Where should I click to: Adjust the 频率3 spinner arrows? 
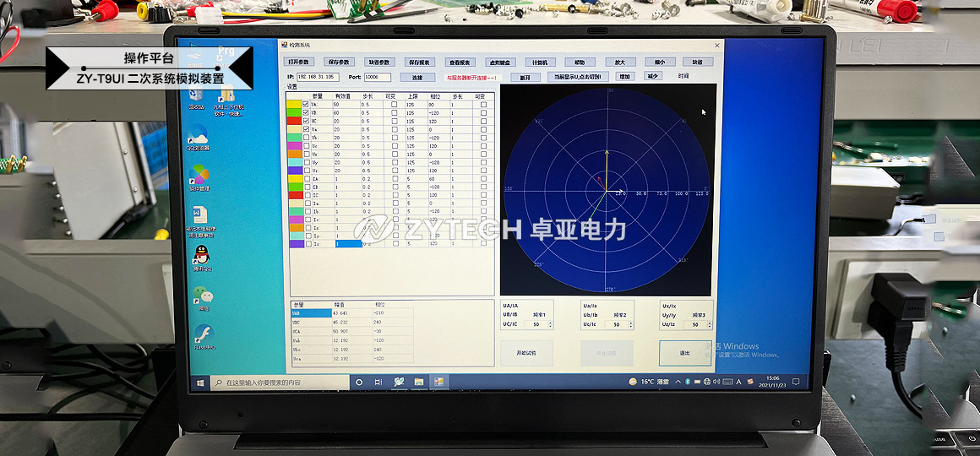[x=710, y=325]
